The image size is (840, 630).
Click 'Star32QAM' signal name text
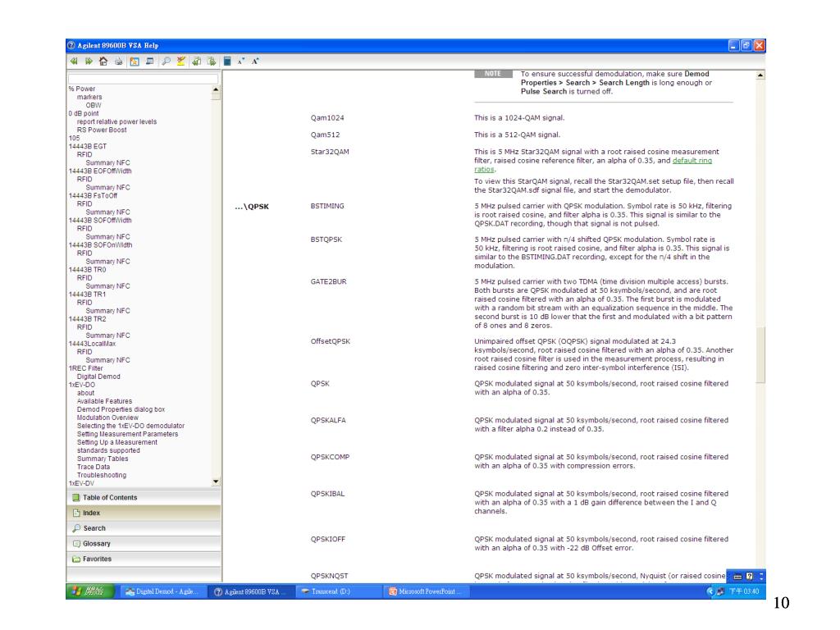(330, 152)
